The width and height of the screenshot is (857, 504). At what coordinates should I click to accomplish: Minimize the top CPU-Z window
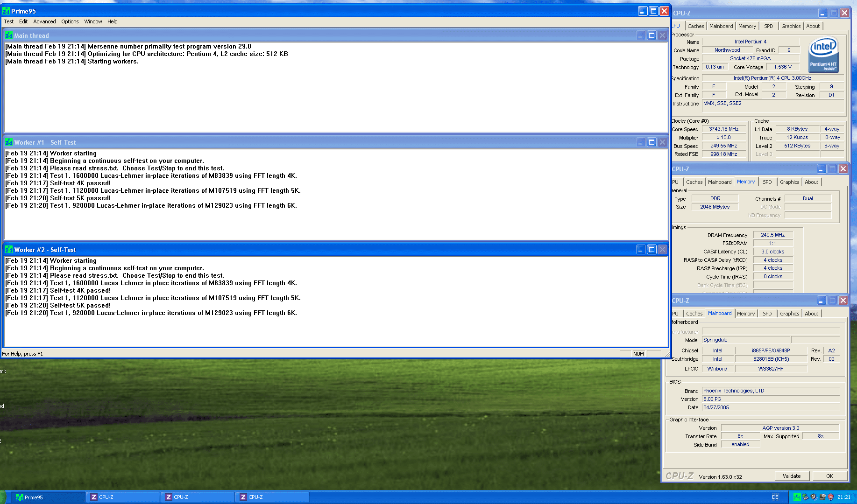point(823,13)
